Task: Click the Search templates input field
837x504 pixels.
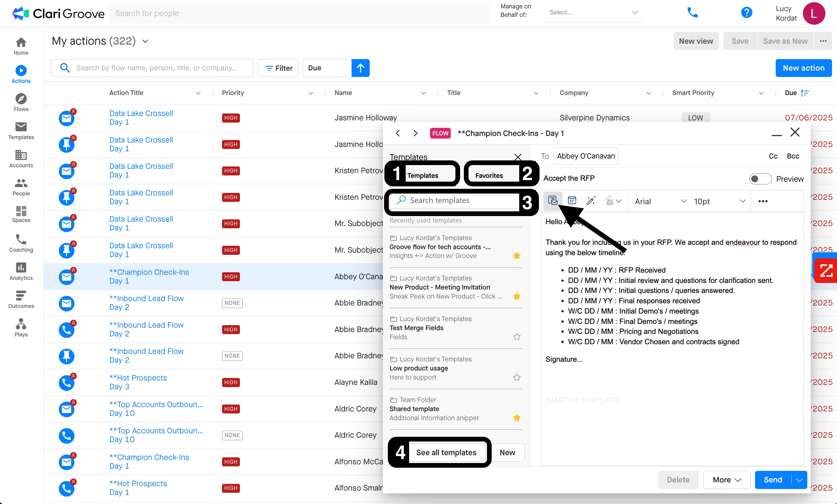Action: pyautogui.click(x=455, y=200)
